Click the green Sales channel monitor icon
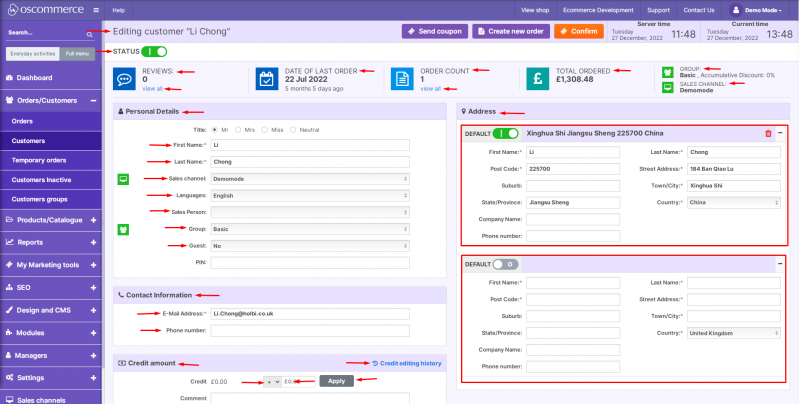Screen dimensions: 799x404 click(124, 179)
